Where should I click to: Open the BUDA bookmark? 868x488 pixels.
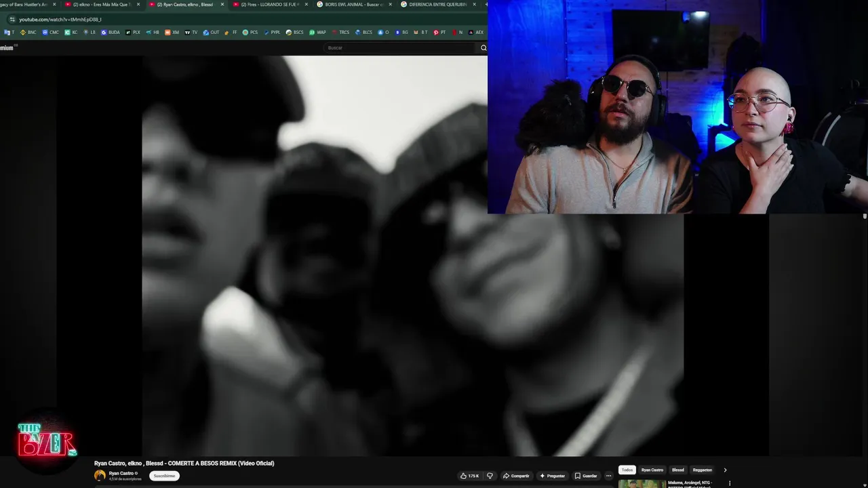coord(111,33)
